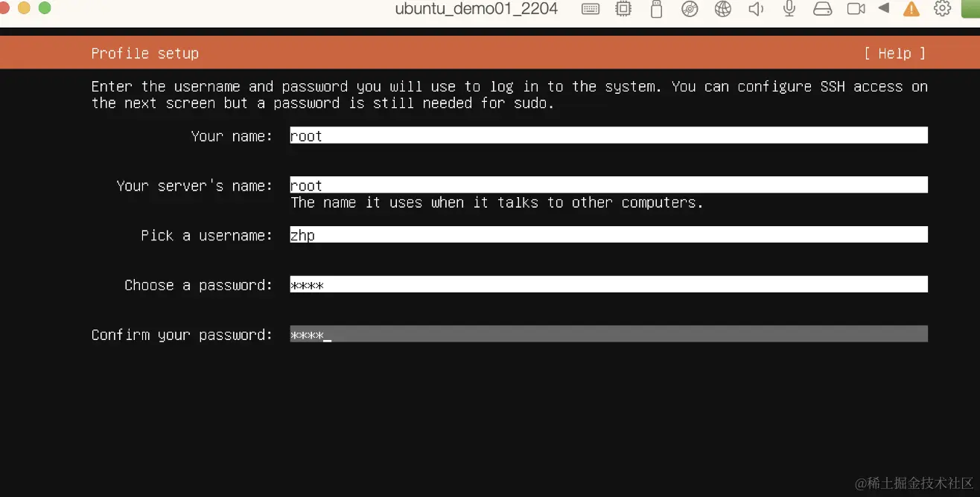Open the hard disk drive icon
The width and height of the screenshot is (980, 497).
pyautogui.click(x=822, y=9)
